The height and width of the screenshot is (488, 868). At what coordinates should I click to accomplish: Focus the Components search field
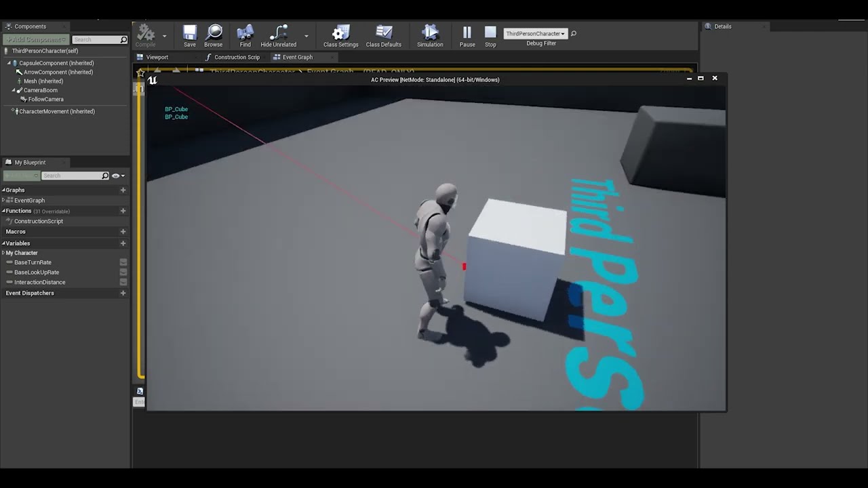click(x=100, y=40)
